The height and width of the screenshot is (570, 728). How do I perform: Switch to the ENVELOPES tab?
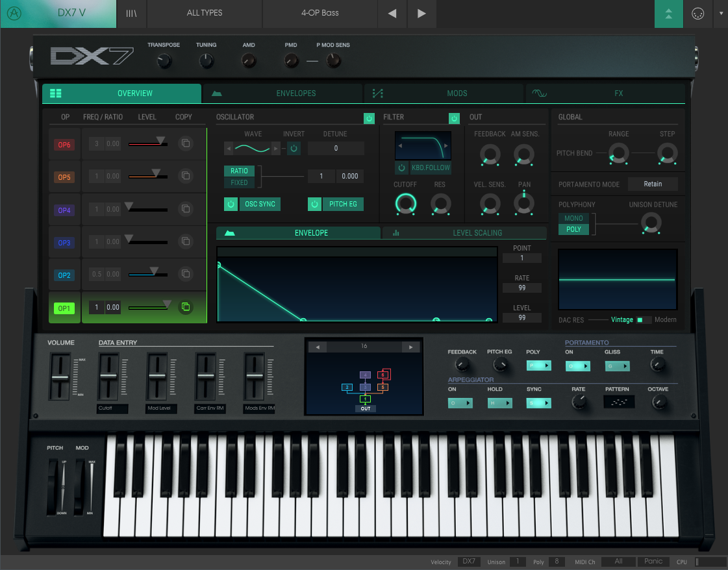282,93
